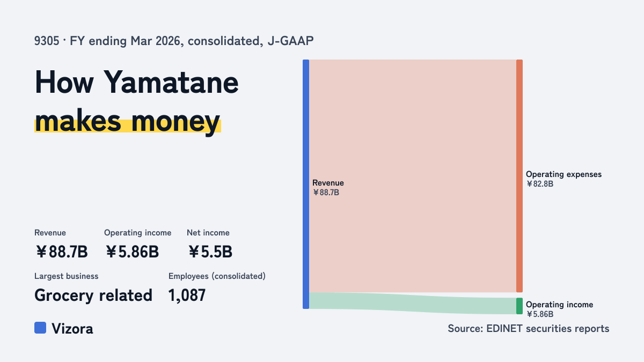This screenshot has width=644, height=362.
Task: Click the green Operating income flow band
Action: [x=413, y=303]
